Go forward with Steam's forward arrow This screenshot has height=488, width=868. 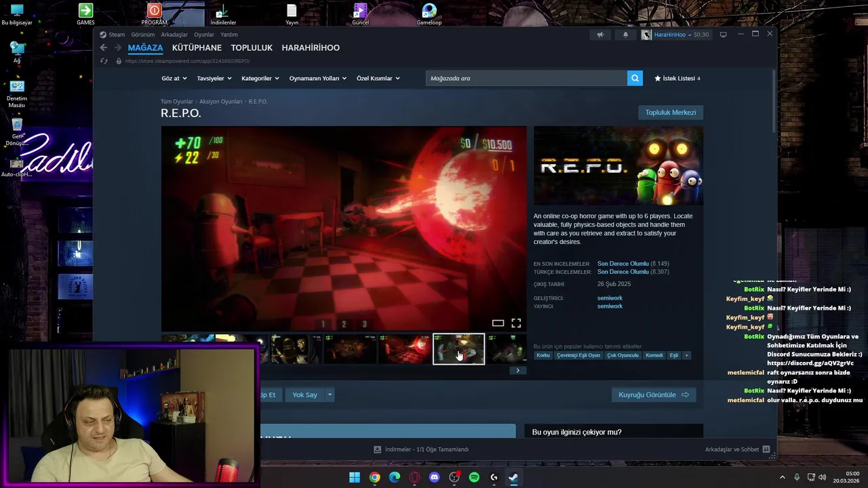click(x=117, y=47)
